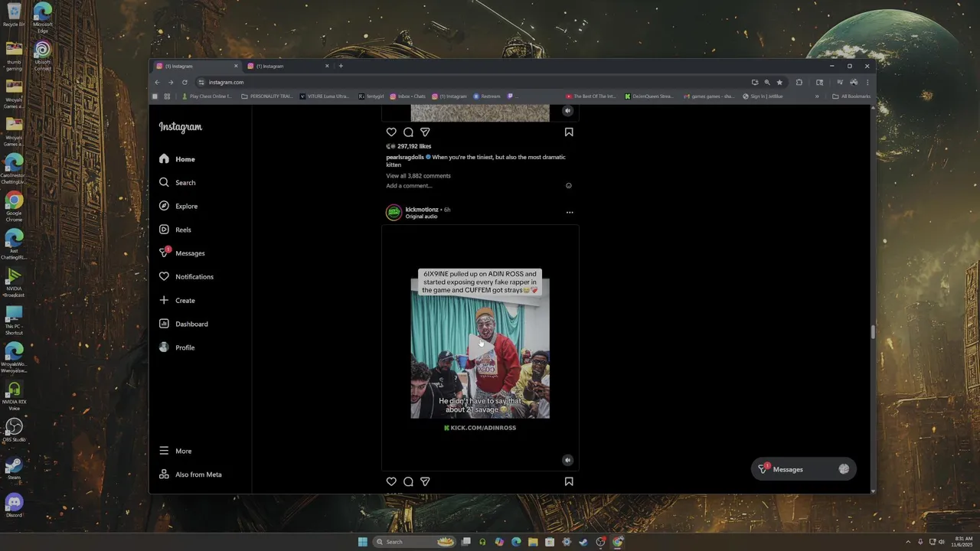Open Reels from the sidebar
Image resolution: width=980 pixels, height=551 pixels.
175,230
